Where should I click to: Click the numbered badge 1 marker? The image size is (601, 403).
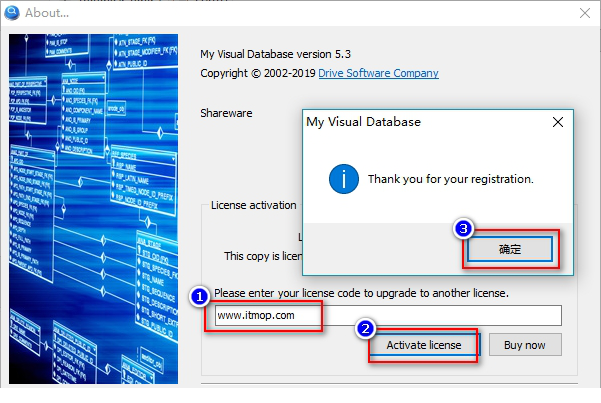coord(199,296)
